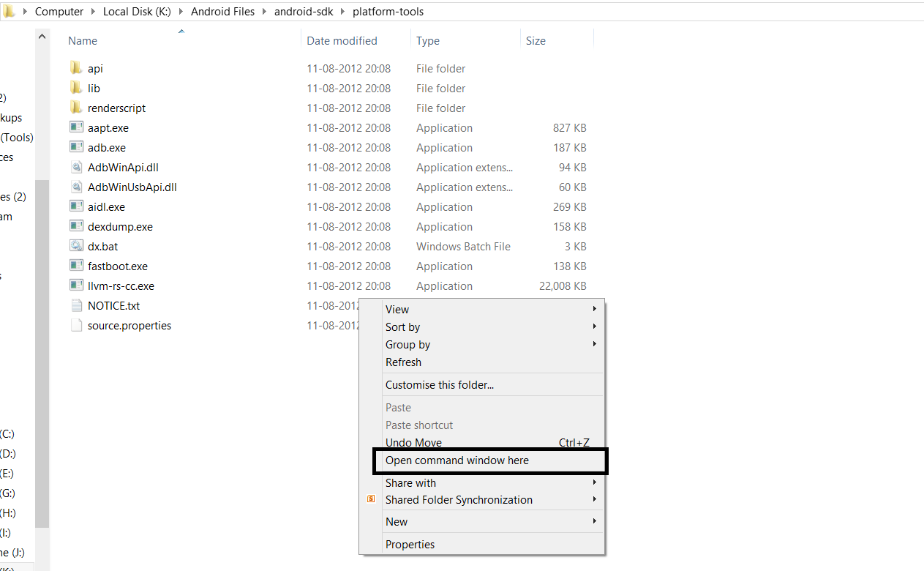Viewport: 924px width, 571px height.
Task: Select the aidl.exe application icon
Action: pos(77,206)
